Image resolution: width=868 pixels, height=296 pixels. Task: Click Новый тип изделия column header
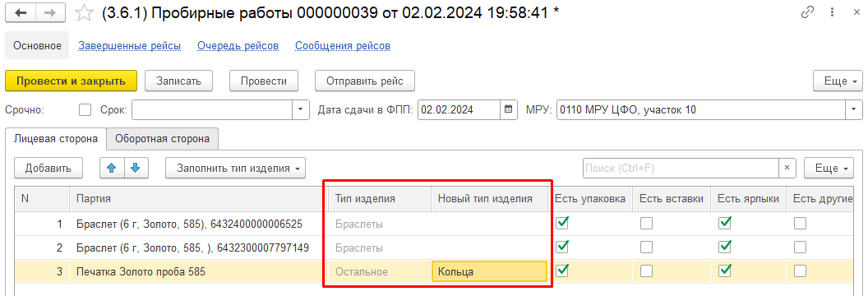point(490,199)
